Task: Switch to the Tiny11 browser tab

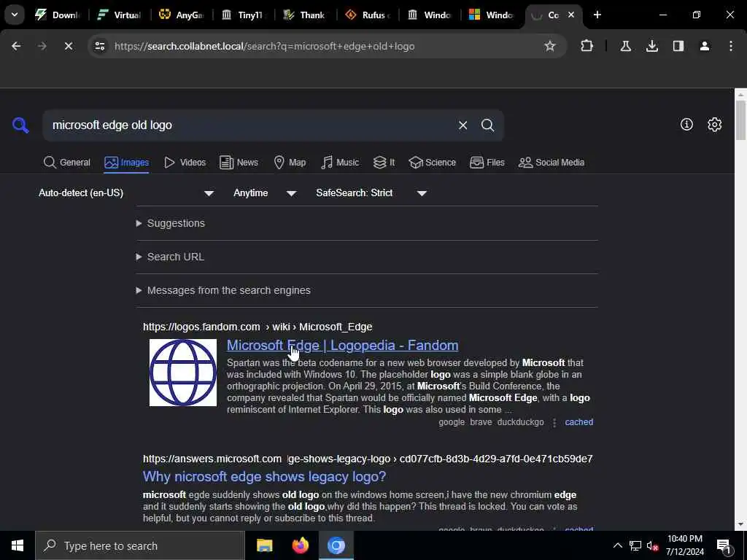Action: (243, 15)
